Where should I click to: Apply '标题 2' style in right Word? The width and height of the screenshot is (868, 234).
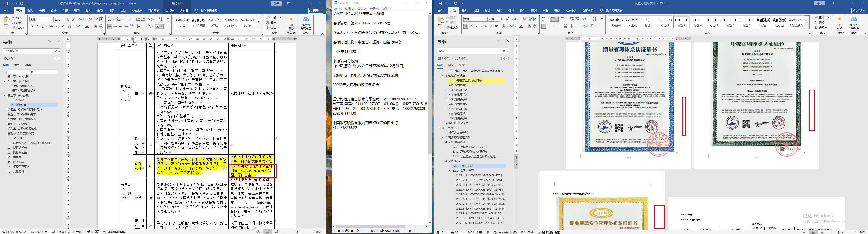665,22
